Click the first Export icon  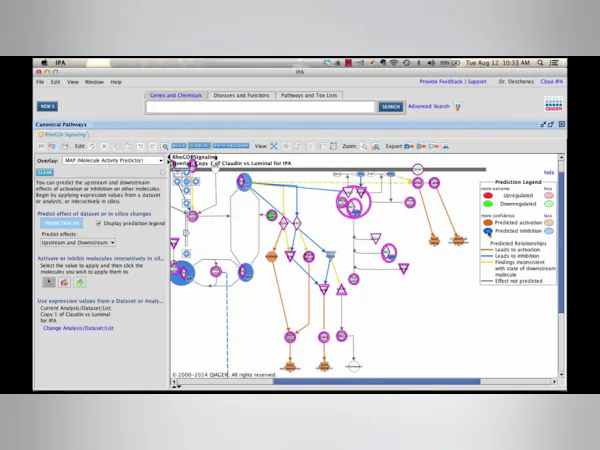[x=409, y=146]
